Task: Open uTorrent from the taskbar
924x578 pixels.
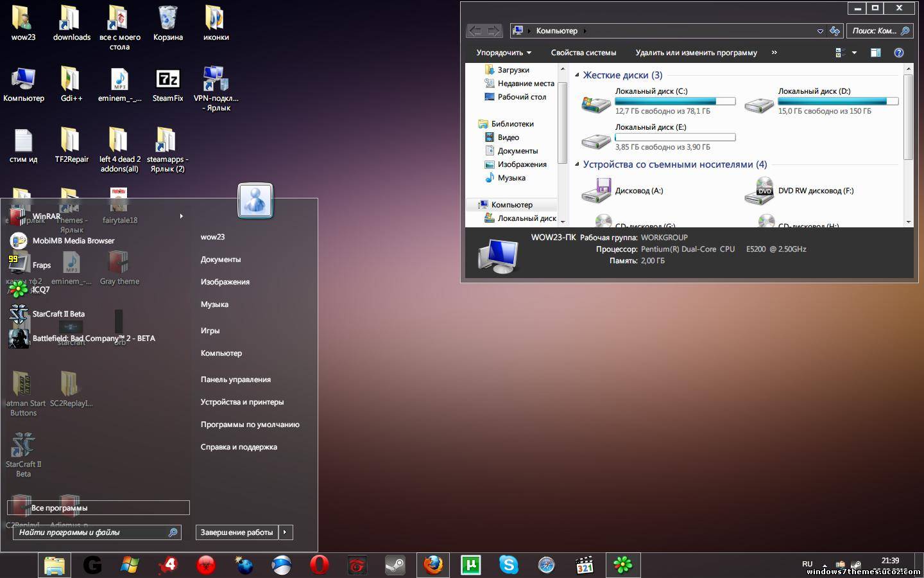Action: coord(471,565)
